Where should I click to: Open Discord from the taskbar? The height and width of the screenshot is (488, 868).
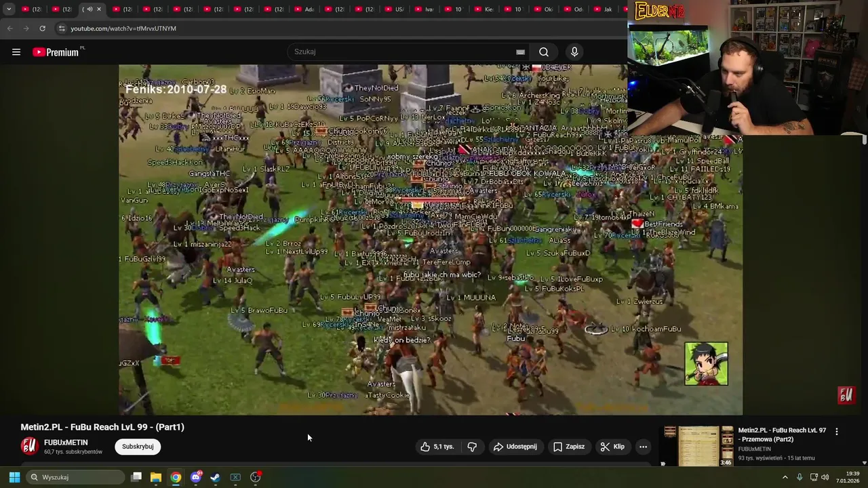(x=195, y=477)
